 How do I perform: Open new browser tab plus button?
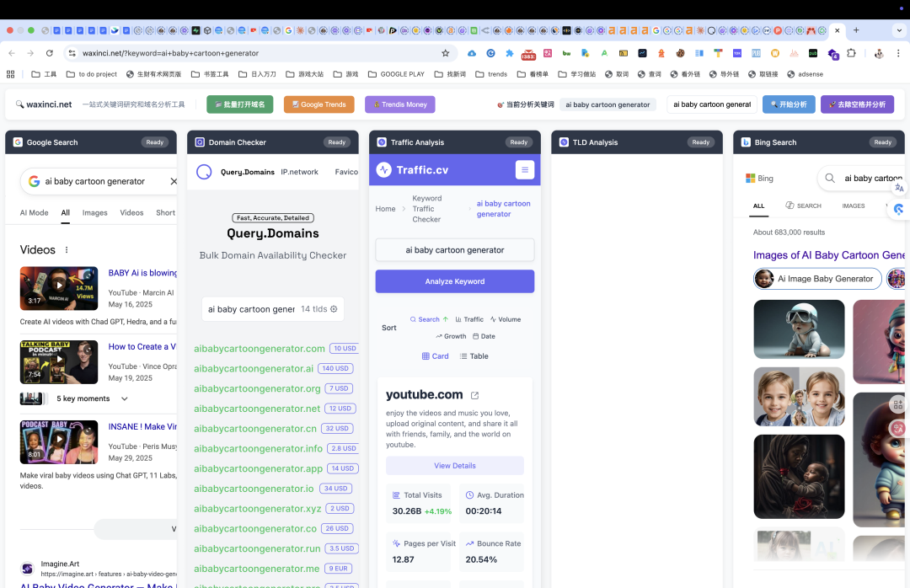click(856, 30)
